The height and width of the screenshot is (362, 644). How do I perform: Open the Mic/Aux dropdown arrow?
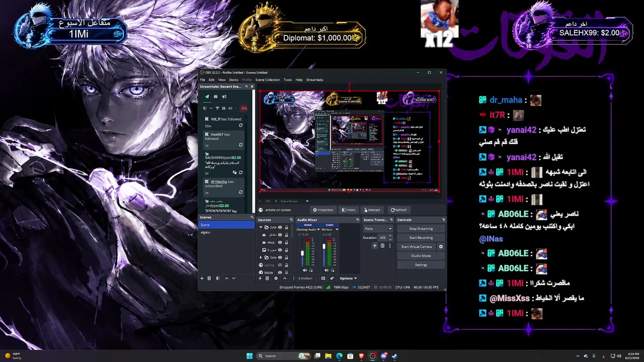pos(337,229)
